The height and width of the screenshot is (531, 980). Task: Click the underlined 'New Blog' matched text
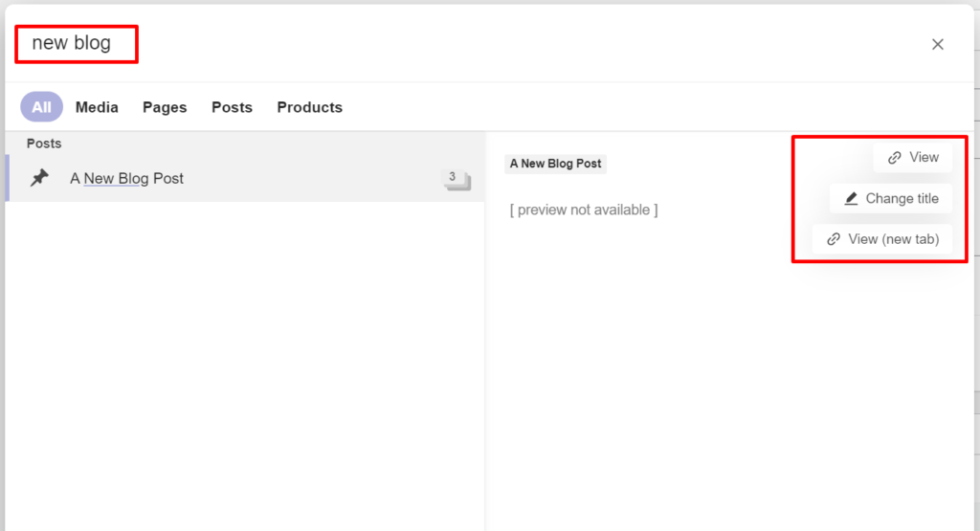coord(116,178)
